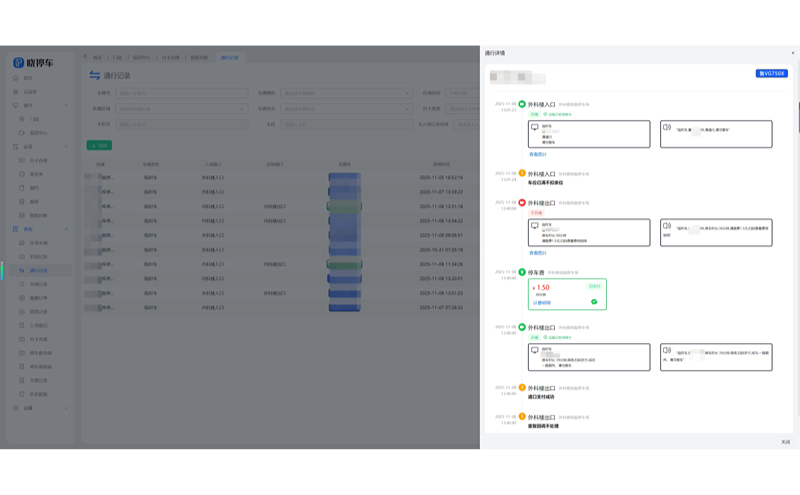The width and height of the screenshot is (800, 495).
Task: Click the 已支付 tag in the fee card
Action: pos(593,284)
